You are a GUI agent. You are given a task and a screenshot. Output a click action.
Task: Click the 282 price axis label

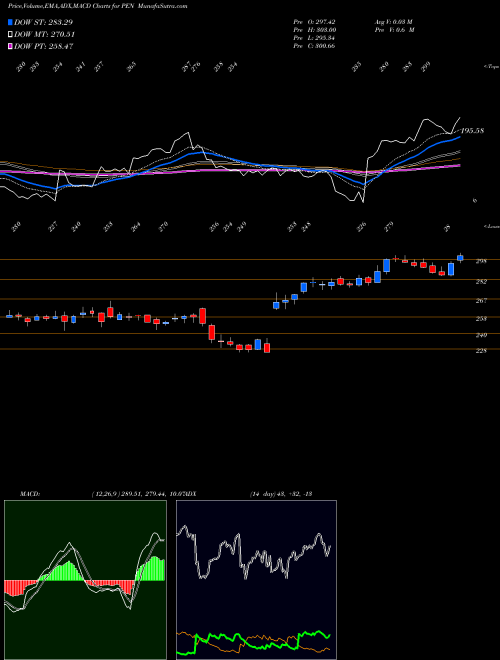(x=481, y=282)
